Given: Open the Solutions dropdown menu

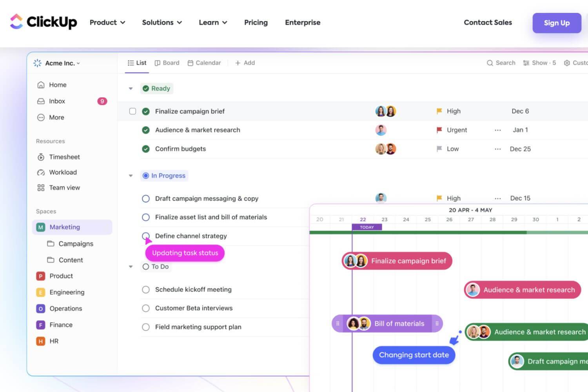Looking at the screenshot, I should pos(162,22).
